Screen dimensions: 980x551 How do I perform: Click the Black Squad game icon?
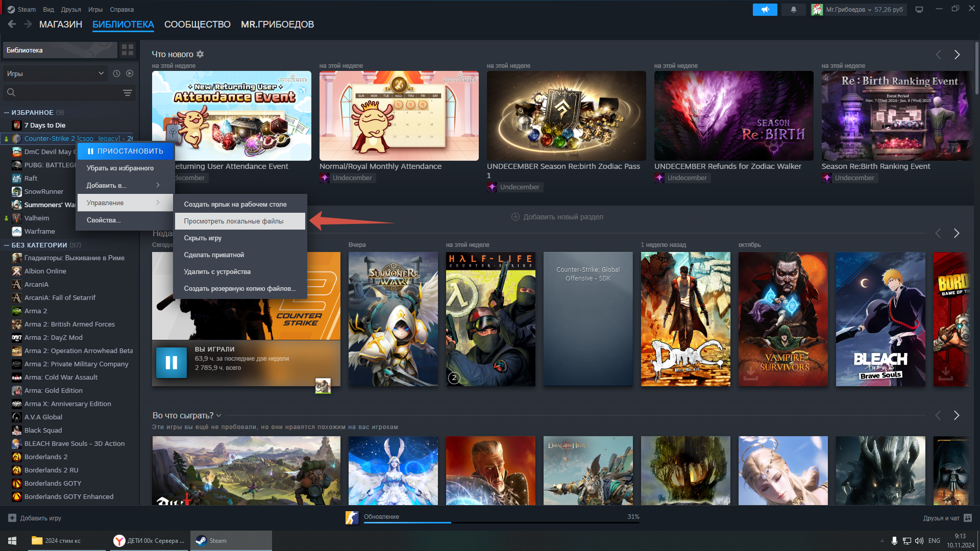[17, 431]
